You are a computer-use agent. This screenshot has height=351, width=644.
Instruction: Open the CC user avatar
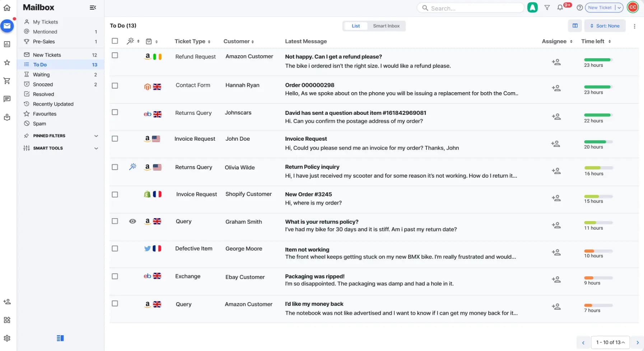633,7
